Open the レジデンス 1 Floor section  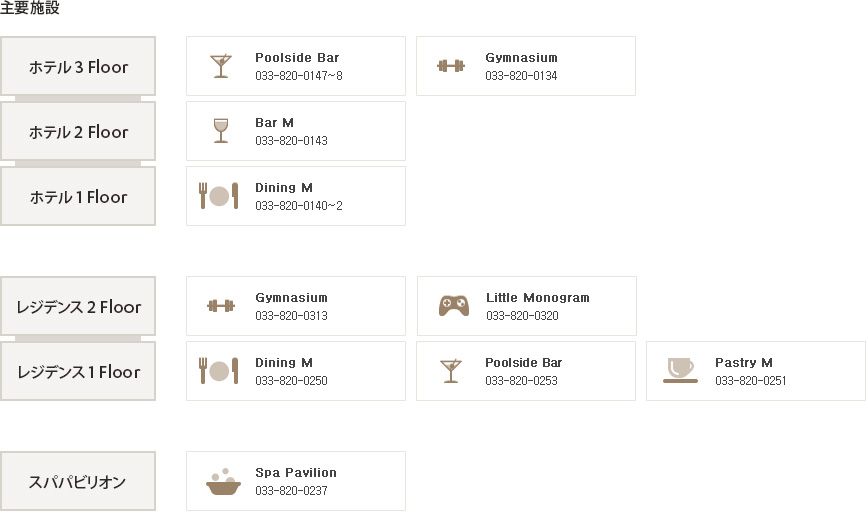pyautogui.click(x=78, y=372)
